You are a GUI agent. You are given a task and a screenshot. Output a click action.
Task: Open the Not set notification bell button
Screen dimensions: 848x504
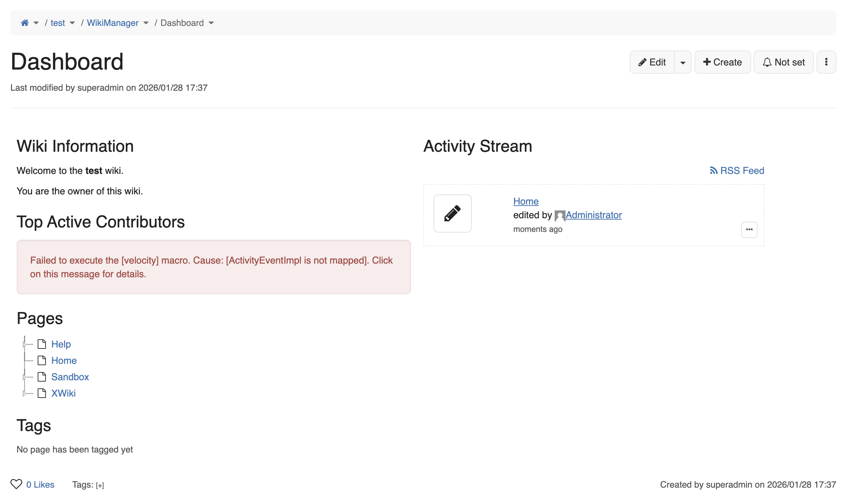(x=783, y=62)
